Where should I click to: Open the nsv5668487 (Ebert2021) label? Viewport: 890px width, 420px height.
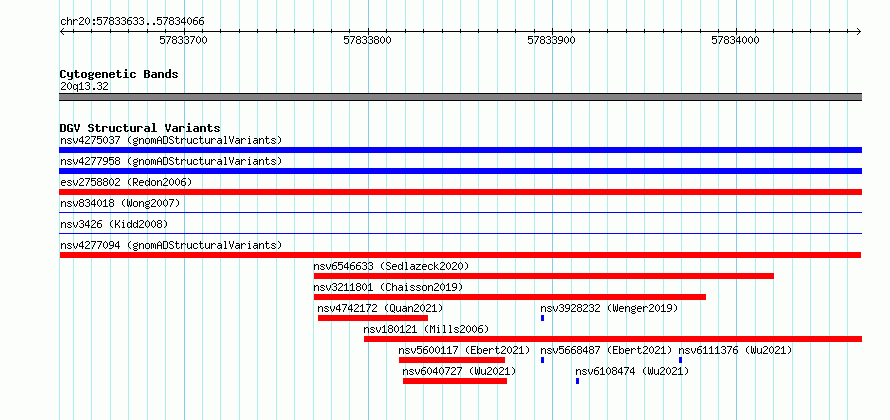point(606,350)
